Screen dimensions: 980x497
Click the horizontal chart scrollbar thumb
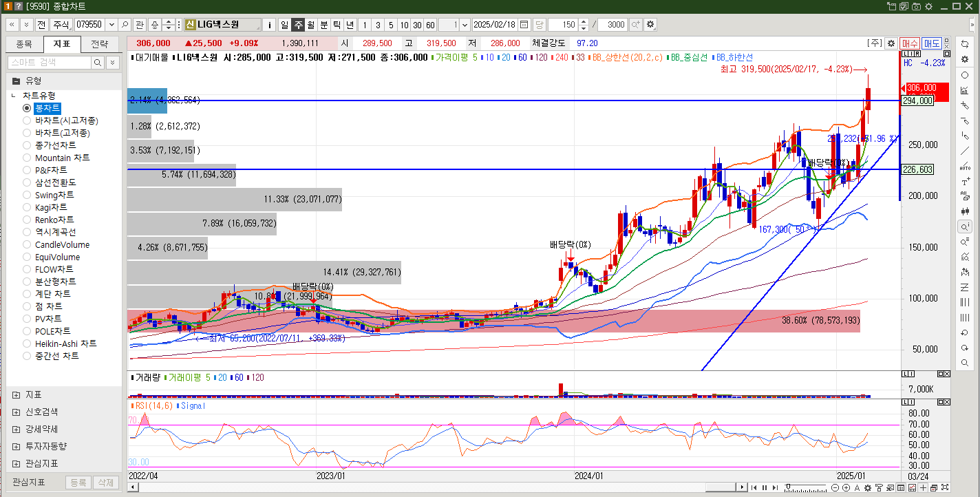(x=720, y=487)
